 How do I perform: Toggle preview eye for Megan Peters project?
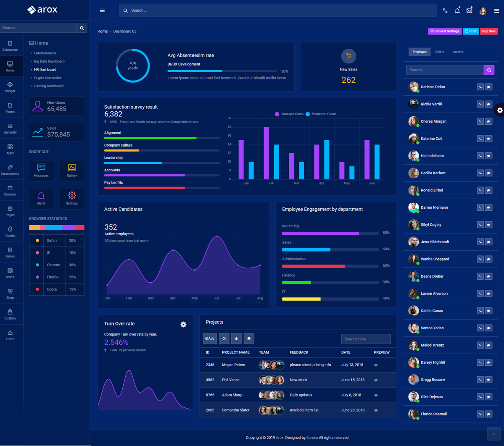click(x=376, y=365)
